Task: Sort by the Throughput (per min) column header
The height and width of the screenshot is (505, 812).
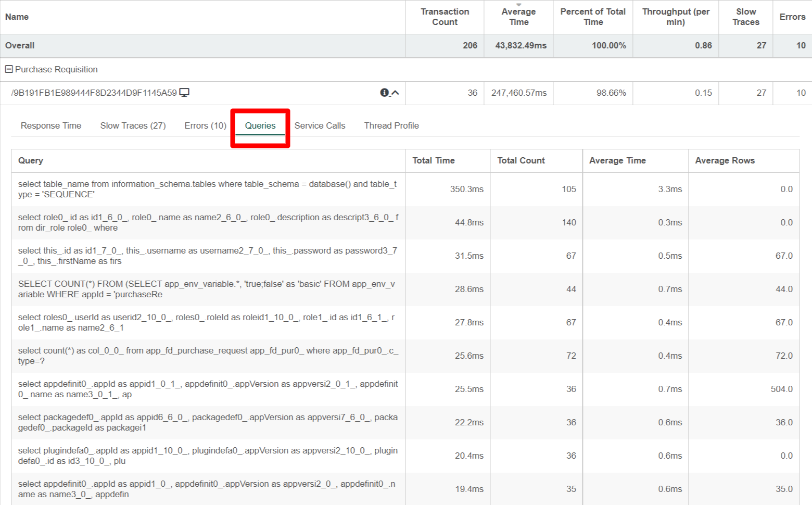Action: point(676,17)
